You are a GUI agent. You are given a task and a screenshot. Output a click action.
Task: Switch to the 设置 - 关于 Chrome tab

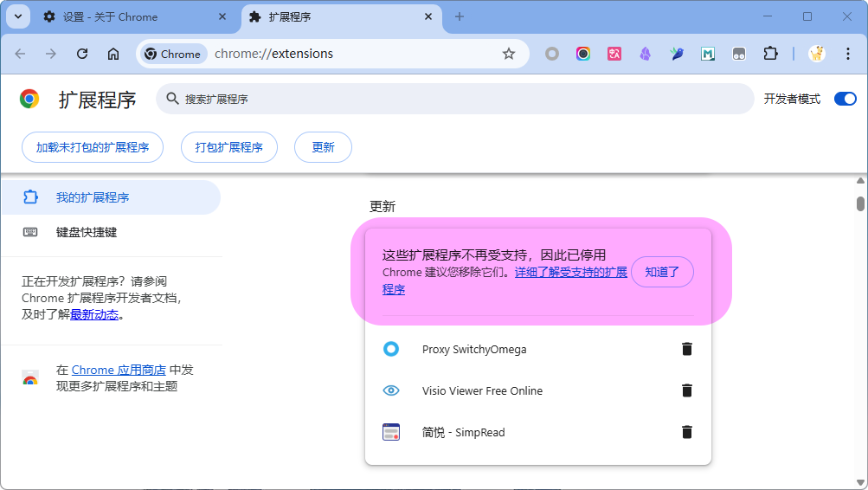[x=133, y=16]
